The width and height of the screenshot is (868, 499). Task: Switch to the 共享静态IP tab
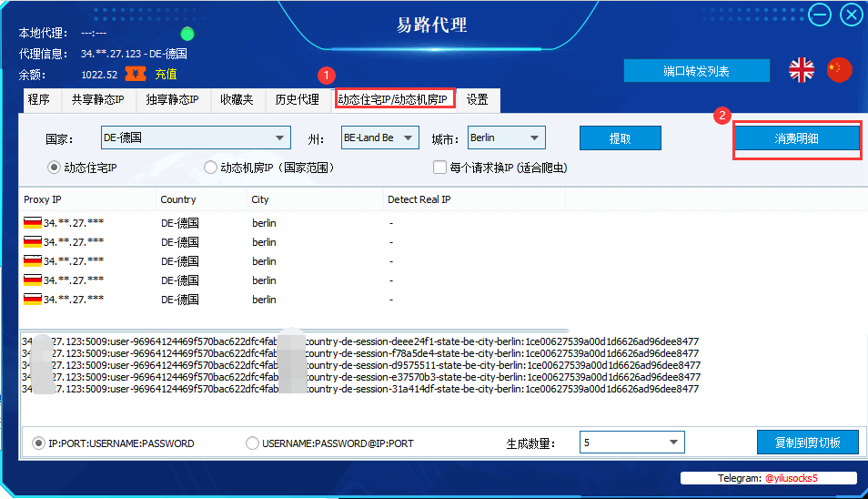tap(98, 99)
